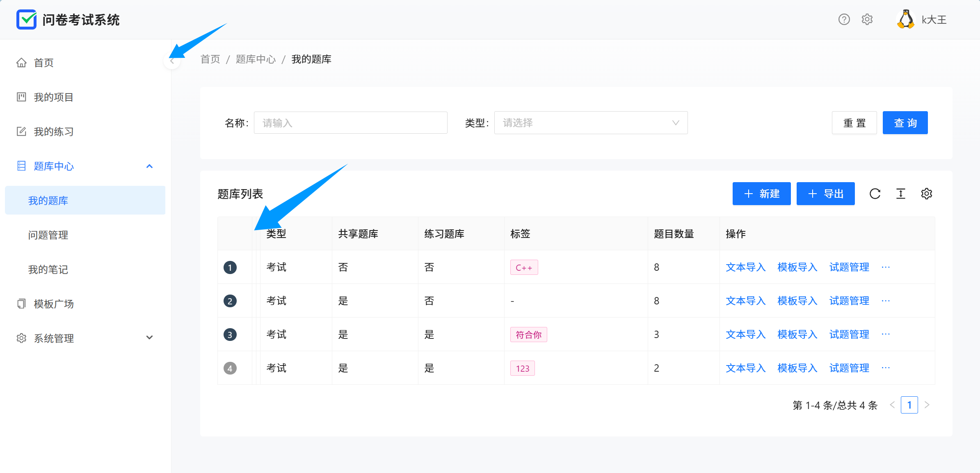Click page 1 in pagination
The image size is (980, 473).
point(909,405)
